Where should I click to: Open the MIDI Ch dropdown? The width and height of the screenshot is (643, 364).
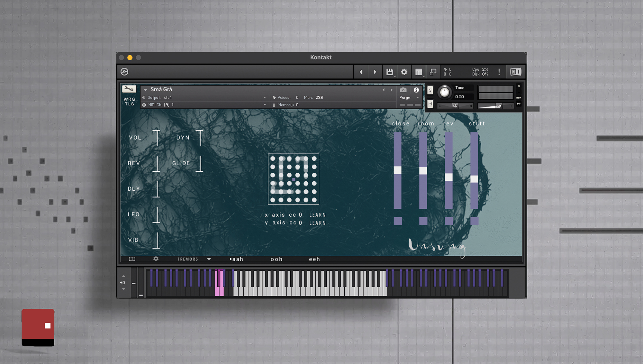[x=204, y=105]
